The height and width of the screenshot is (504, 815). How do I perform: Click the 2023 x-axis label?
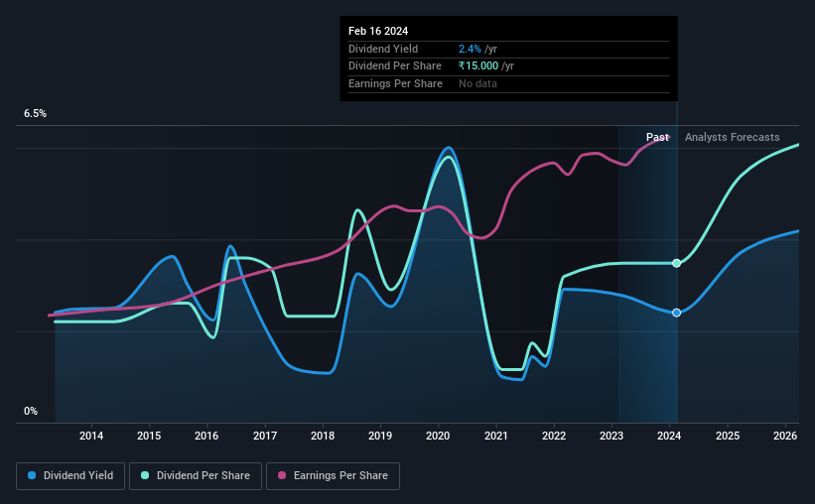[x=611, y=436]
